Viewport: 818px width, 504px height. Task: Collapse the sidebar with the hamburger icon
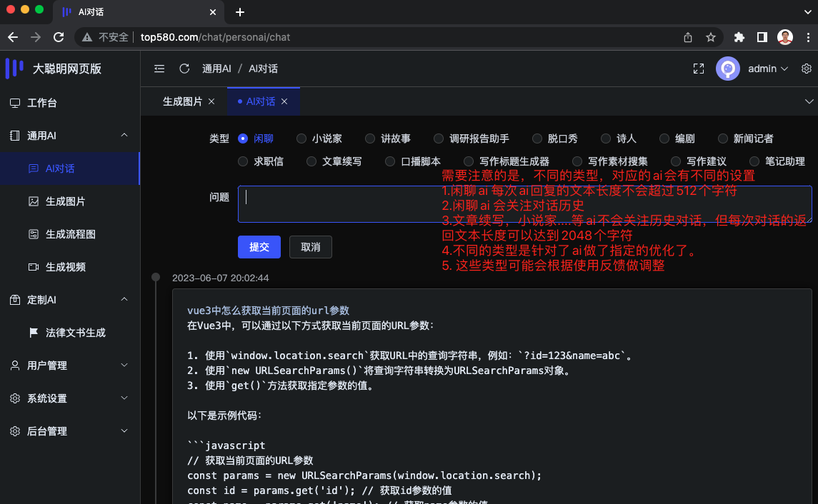(159, 69)
